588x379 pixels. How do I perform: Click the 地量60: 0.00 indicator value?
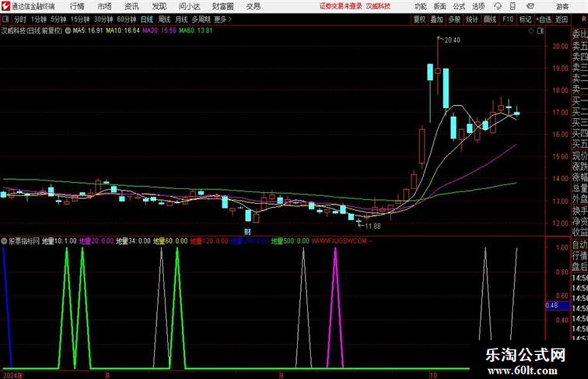click(x=170, y=241)
